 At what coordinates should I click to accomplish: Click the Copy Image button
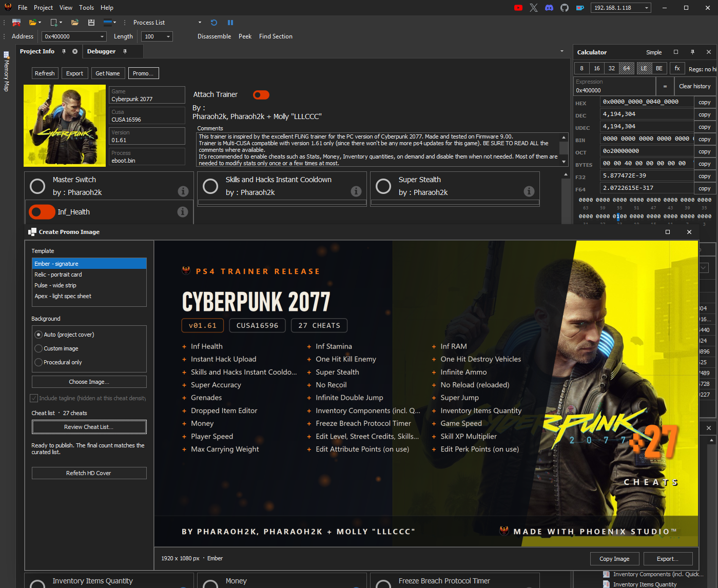(614, 559)
